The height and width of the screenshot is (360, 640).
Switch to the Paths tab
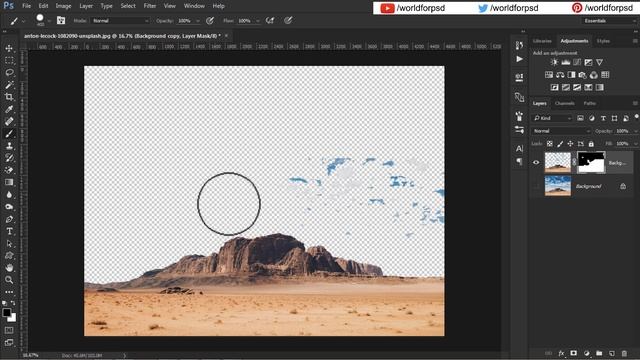(x=589, y=104)
